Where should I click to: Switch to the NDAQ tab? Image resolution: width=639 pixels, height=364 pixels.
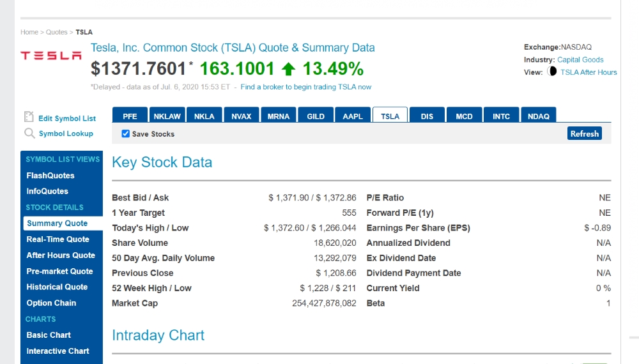tap(538, 115)
